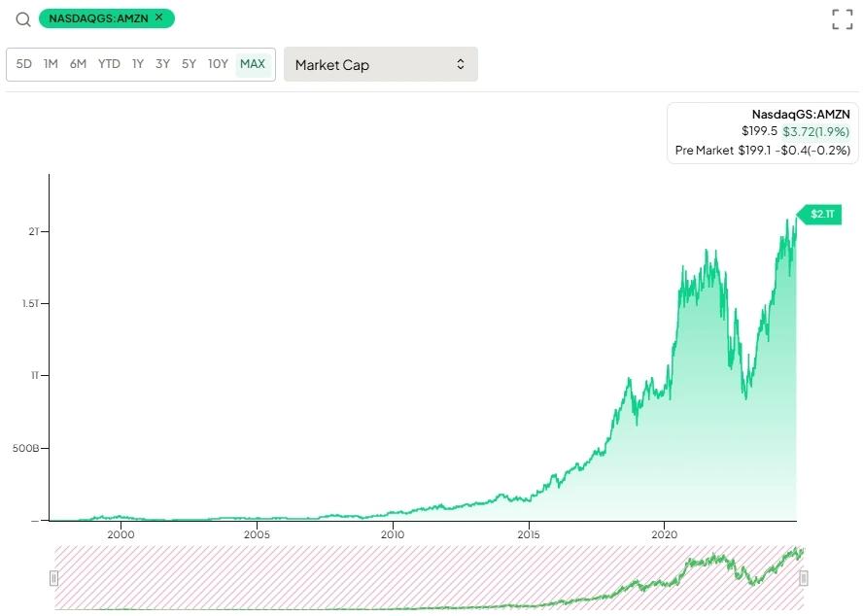Click the NASDAQGS:AMZN ticker tag
The width and height of the screenshot is (863, 616).
(x=106, y=18)
